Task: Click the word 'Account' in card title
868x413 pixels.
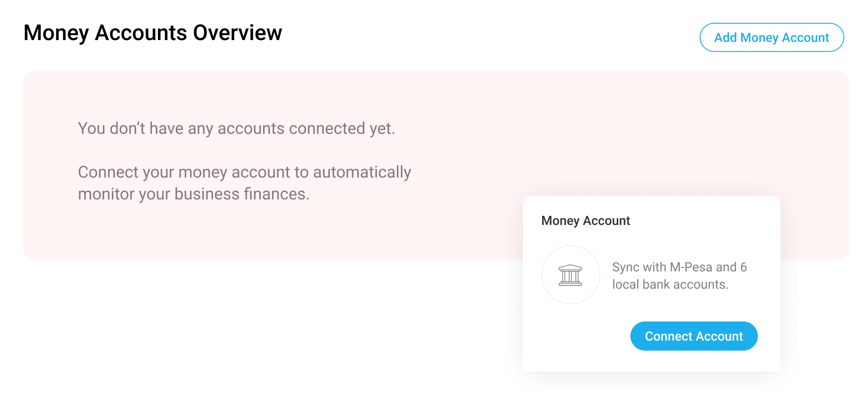Action: [x=606, y=221]
